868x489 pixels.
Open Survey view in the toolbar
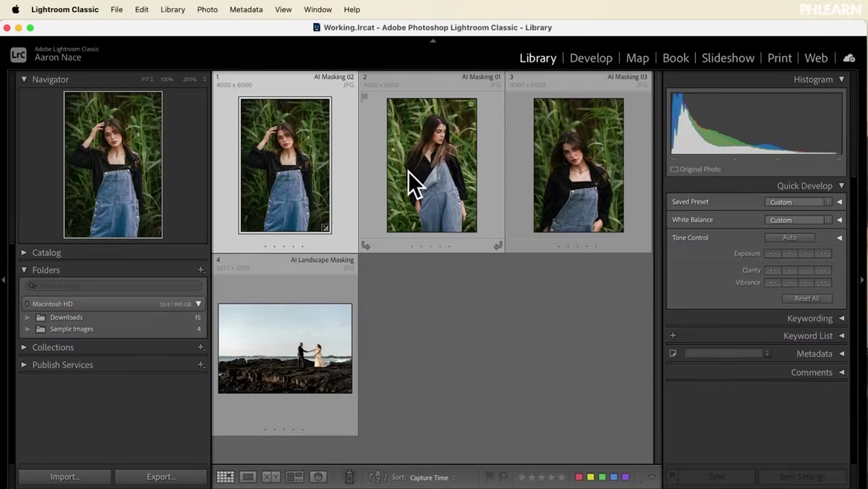pyautogui.click(x=294, y=477)
